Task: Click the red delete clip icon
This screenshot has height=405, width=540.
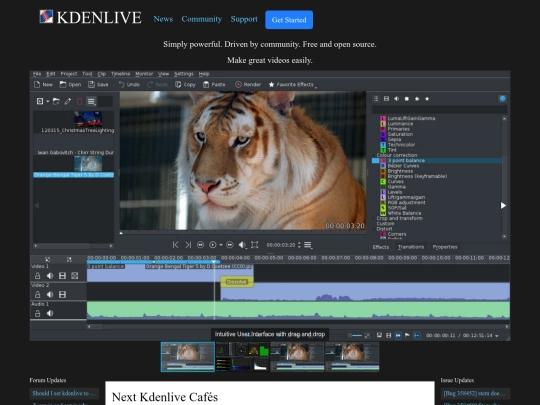Action: tap(79, 101)
